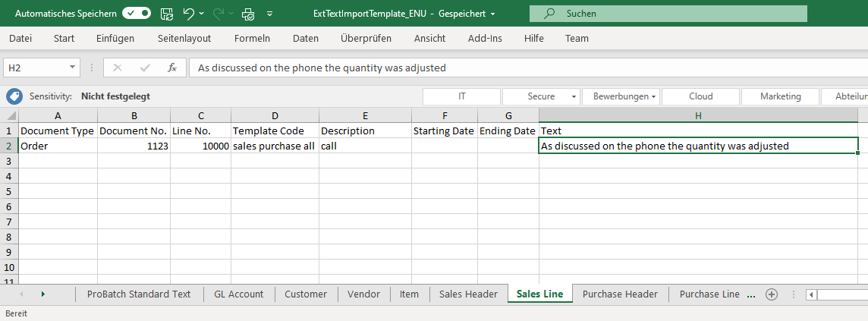
Task: Open the Seitenlayout ribbon tab
Action: pos(184,38)
